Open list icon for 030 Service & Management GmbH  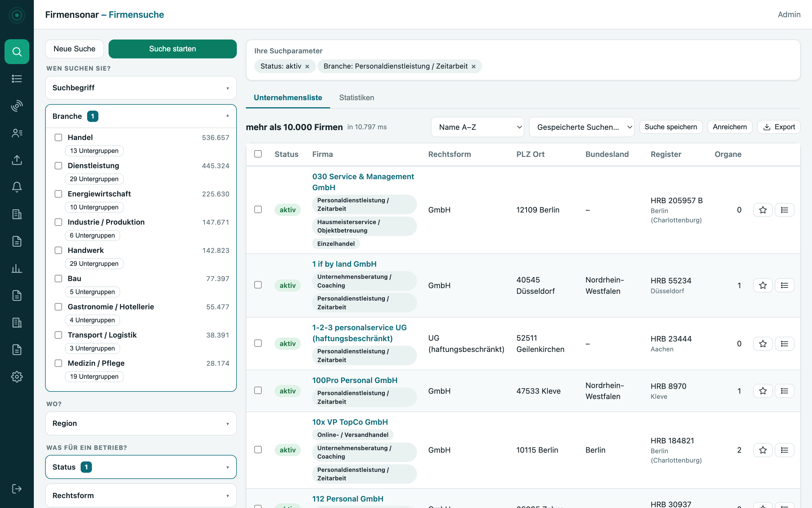pos(784,210)
